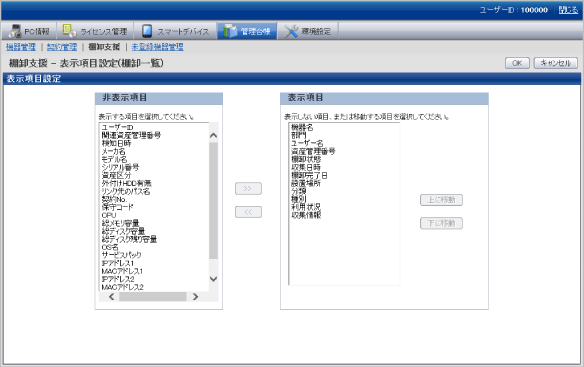Viewport: 584px width, 367px height.
Task: Click the 下に移動 button
Action: tap(441, 223)
